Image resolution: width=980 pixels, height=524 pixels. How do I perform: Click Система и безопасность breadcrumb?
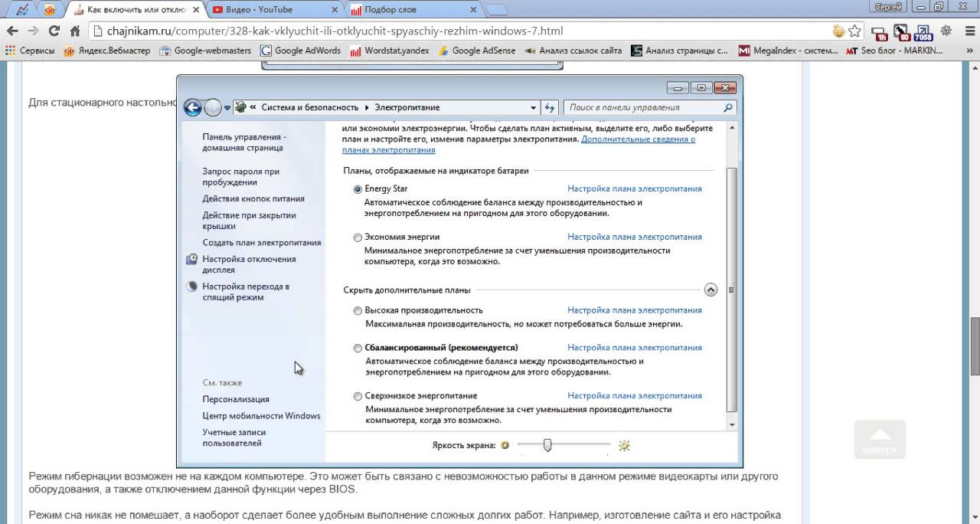click(x=310, y=107)
